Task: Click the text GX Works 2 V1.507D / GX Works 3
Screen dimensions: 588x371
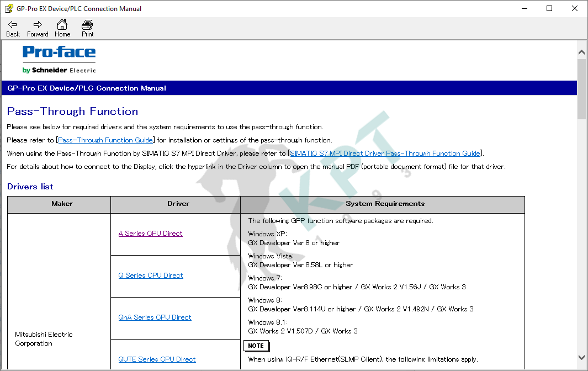Action: point(303,331)
